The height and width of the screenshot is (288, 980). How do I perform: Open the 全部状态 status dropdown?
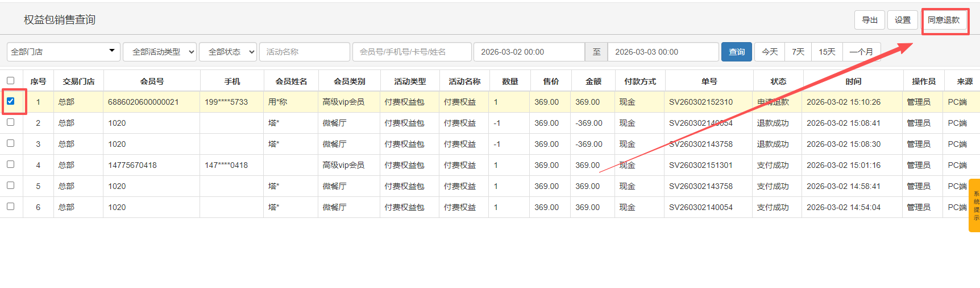coord(228,52)
